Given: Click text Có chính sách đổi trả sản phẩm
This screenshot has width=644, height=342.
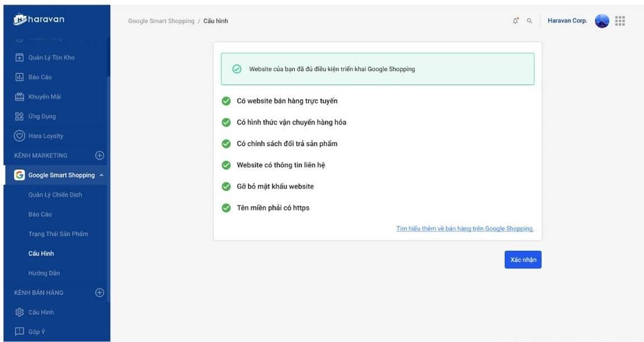Looking at the screenshot, I should tap(287, 144).
